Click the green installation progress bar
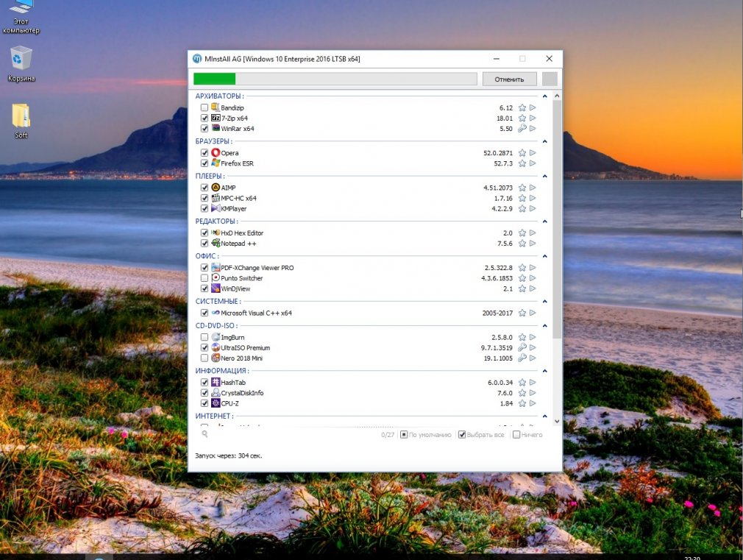The height and width of the screenshot is (560, 743). point(335,79)
